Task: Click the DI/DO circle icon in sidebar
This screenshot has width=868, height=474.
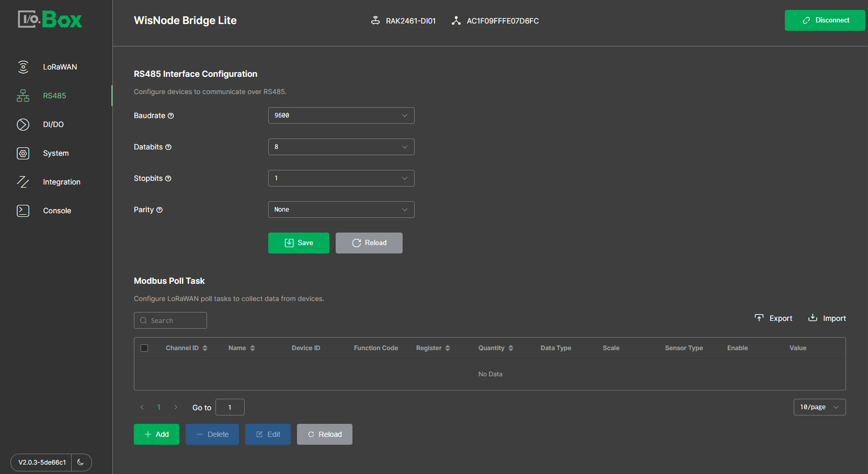Action: pyautogui.click(x=23, y=124)
